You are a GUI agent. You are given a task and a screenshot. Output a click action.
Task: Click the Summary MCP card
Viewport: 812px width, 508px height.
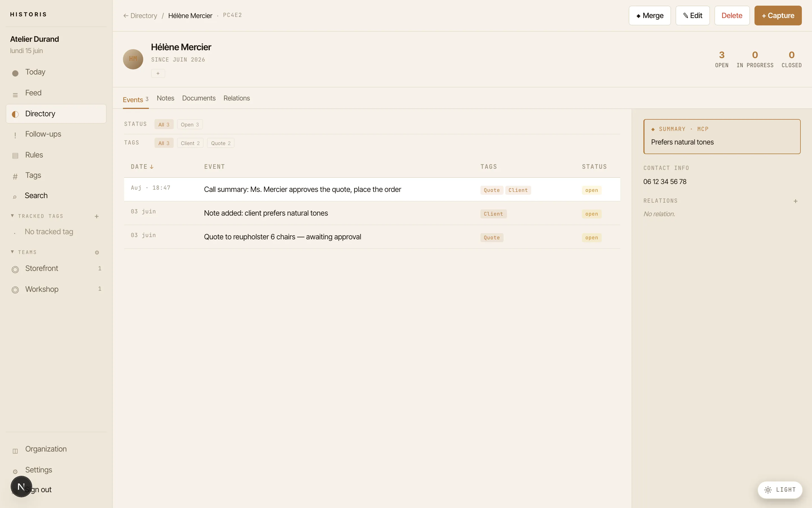(x=722, y=136)
